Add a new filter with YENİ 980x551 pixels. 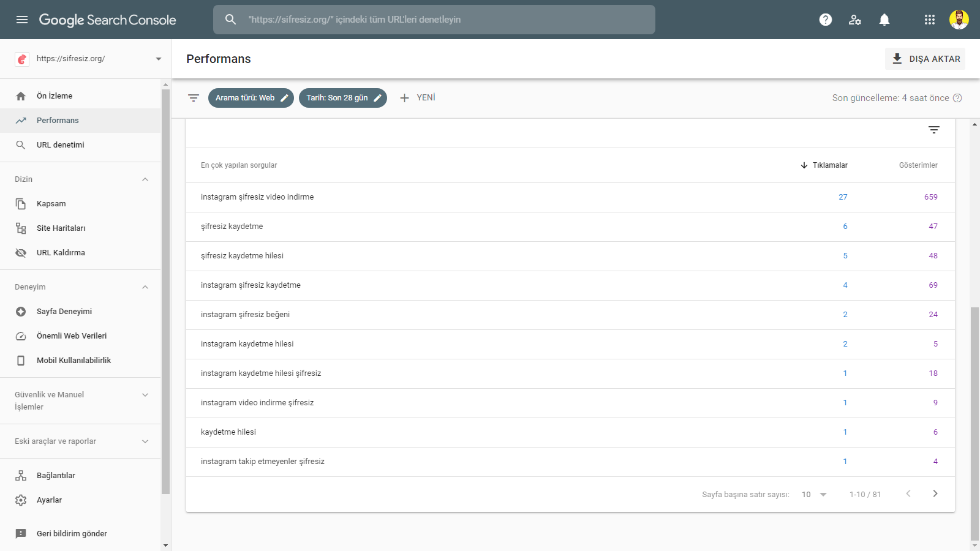pyautogui.click(x=417, y=98)
